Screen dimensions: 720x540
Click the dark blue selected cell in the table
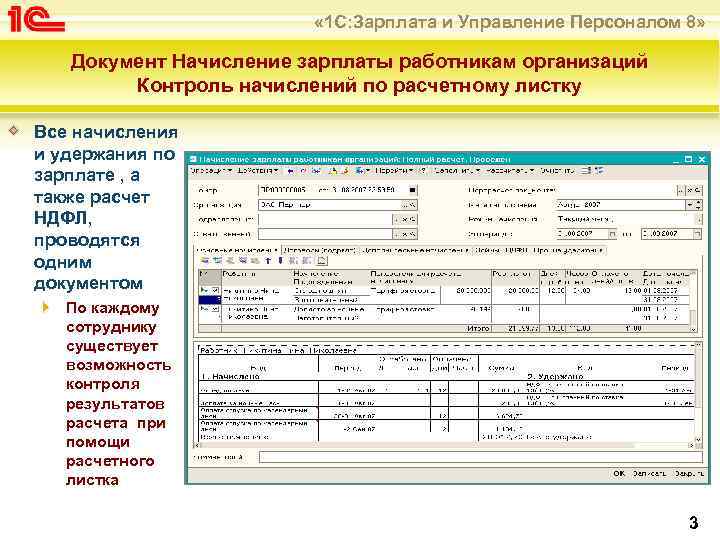[210, 300]
